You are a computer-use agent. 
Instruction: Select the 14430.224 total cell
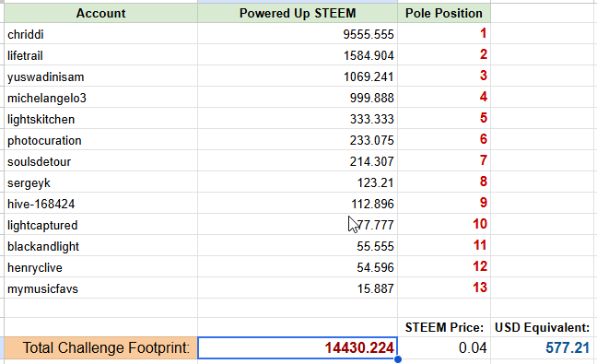click(x=298, y=348)
